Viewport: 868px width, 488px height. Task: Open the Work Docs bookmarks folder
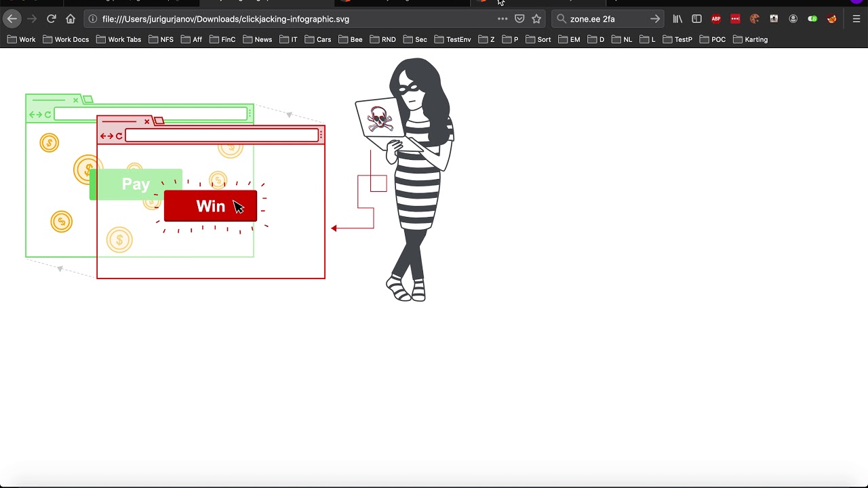click(x=66, y=39)
